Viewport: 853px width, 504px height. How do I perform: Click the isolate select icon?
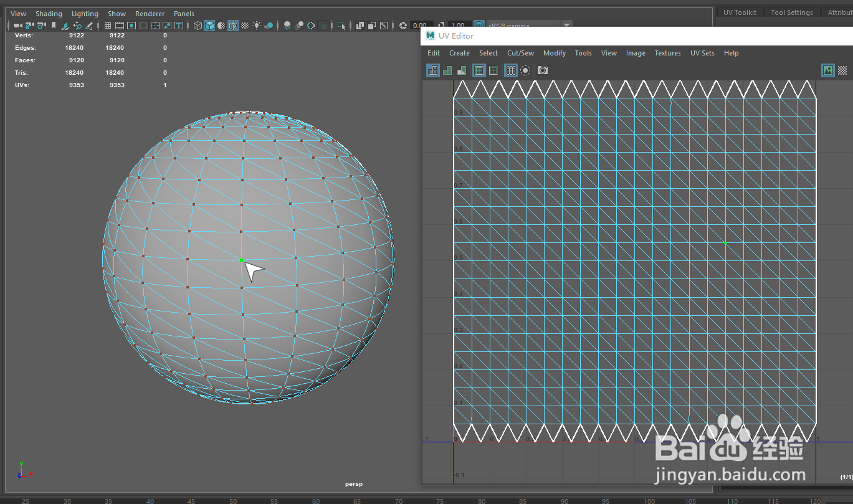click(x=341, y=26)
